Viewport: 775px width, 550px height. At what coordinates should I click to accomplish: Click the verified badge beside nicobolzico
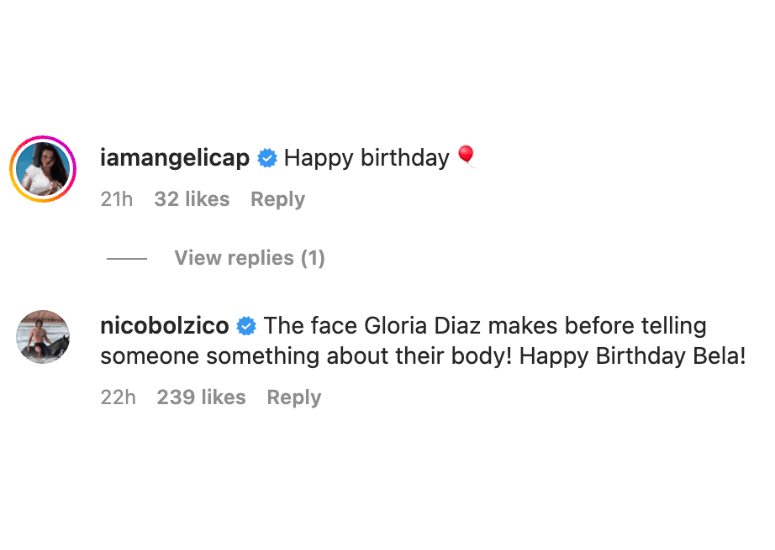point(246,326)
